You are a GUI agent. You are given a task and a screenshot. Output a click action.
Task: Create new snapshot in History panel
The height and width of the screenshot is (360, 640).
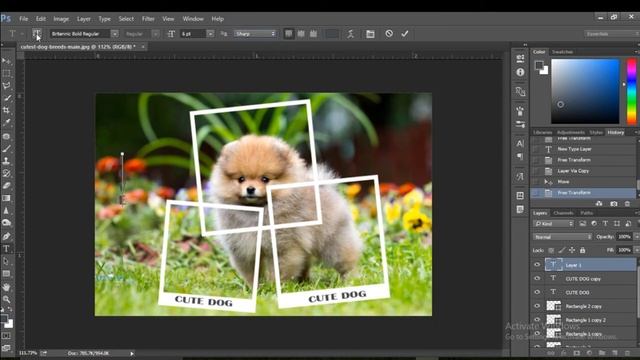614,203
